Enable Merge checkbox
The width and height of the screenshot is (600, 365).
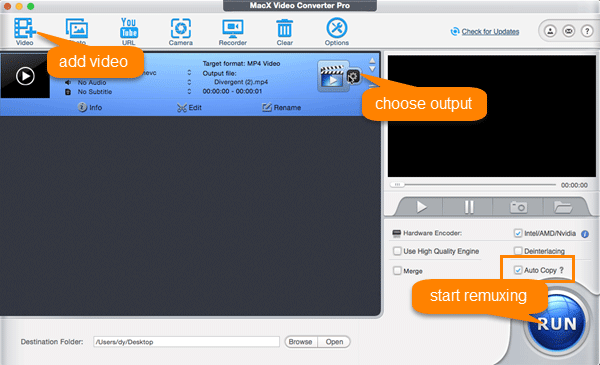coord(397,270)
